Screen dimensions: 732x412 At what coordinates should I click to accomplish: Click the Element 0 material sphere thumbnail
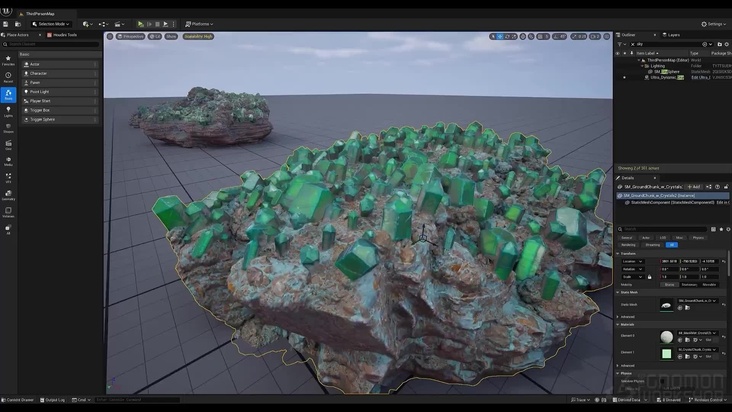coord(667,336)
